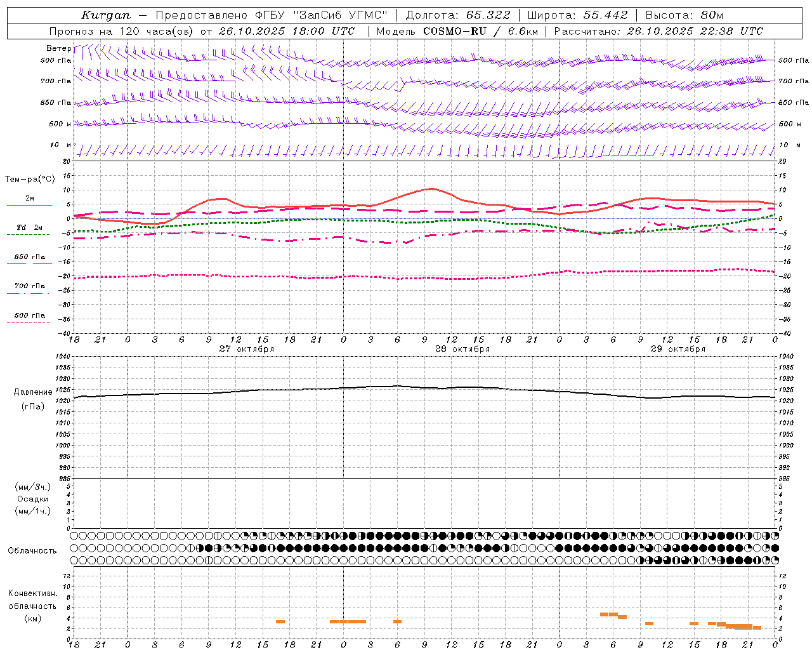812x650 pixels.
Task: Click the "Ветер" wind panel label
Action: click(58, 48)
